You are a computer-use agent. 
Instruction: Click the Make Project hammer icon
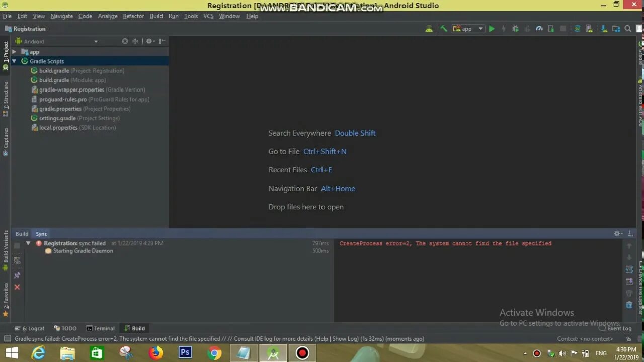click(443, 29)
